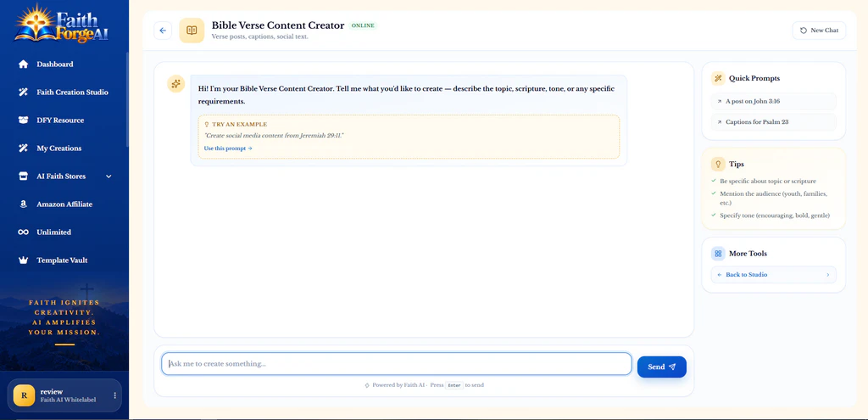Focus the Ask me to create something input
The height and width of the screenshot is (420, 868).
coord(397,364)
